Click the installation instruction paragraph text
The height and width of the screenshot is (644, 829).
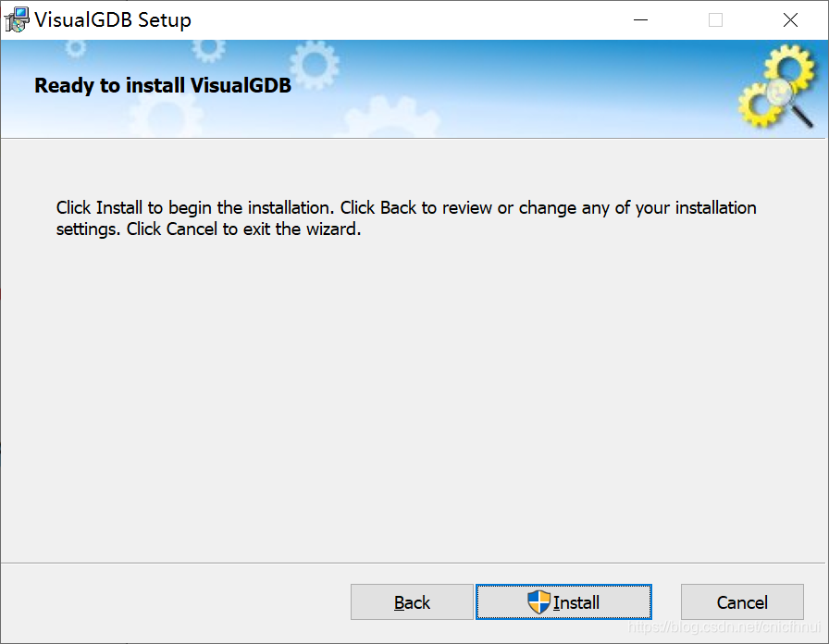click(x=407, y=217)
